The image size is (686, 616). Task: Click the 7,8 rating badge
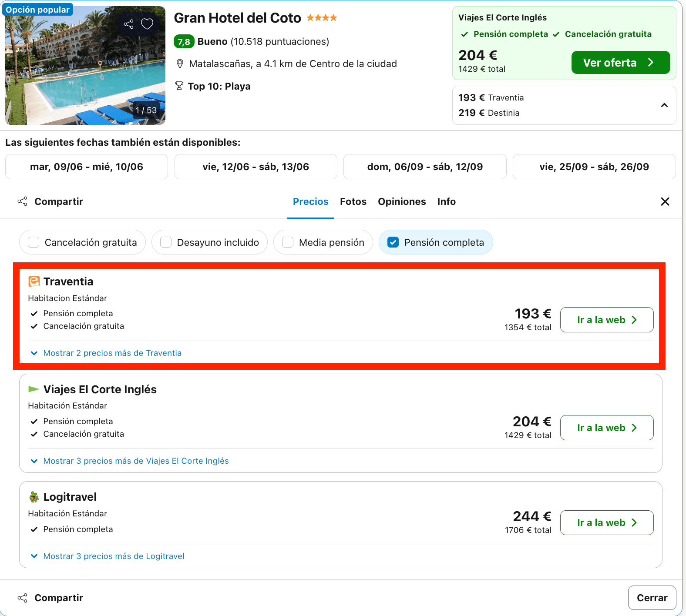184,42
